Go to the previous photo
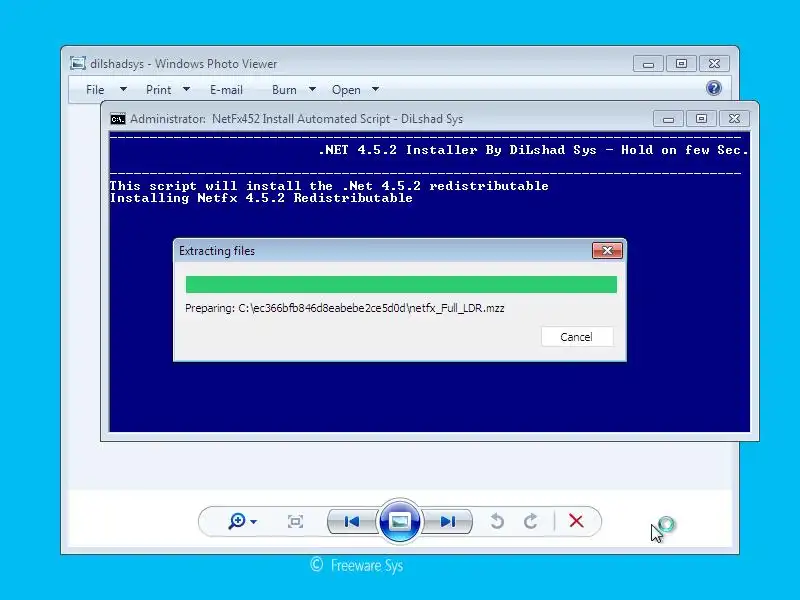 (x=352, y=521)
